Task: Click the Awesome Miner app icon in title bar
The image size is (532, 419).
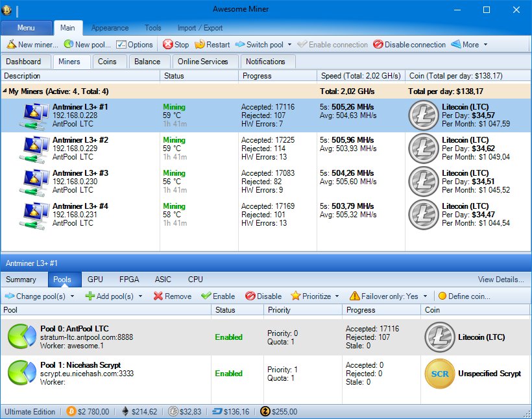Action: pyautogui.click(x=6, y=10)
